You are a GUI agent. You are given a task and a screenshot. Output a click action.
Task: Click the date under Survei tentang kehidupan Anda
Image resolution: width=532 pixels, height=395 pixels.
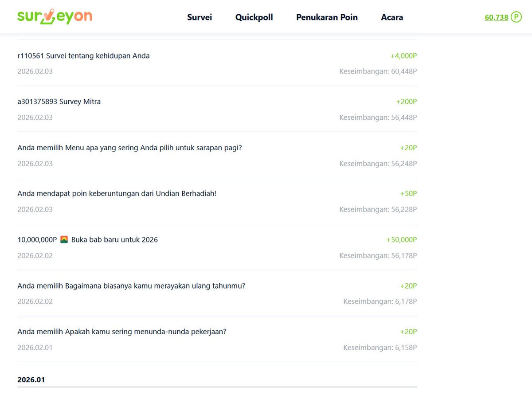(35, 71)
